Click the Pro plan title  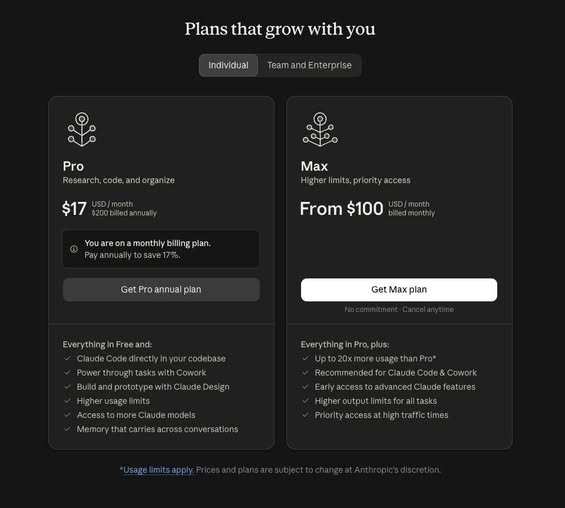[x=73, y=166]
